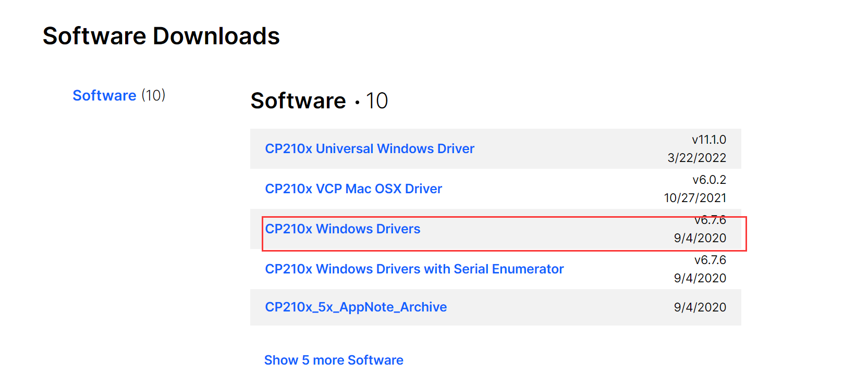
Task: Click the Software Downloads page heading
Action: (161, 35)
